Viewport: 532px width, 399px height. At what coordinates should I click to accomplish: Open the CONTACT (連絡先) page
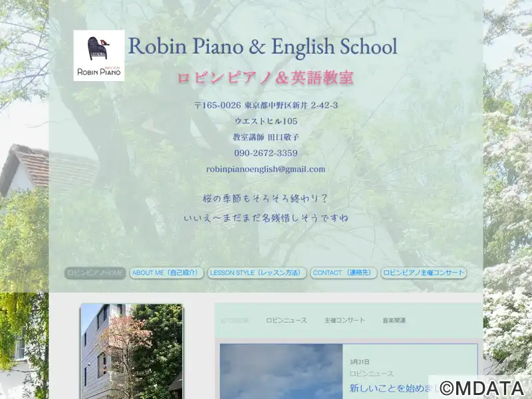click(x=343, y=273)
